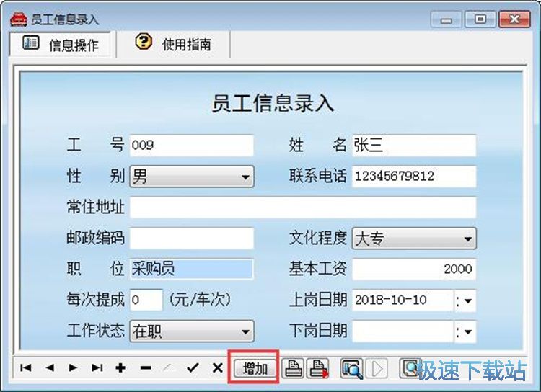The width and height of the screenshot is (541, 392).
Task: Click the greyed play arrow icon
Action: [377, 368]
